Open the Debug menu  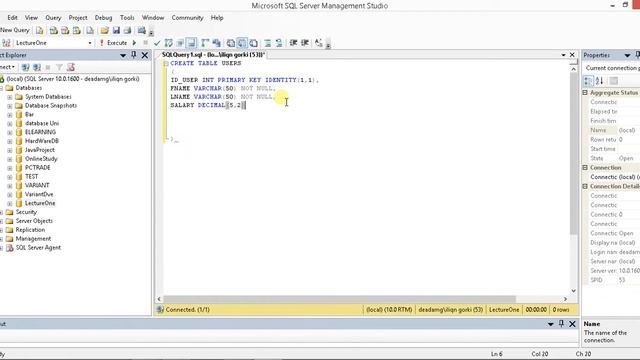click(x=103, y=18)
